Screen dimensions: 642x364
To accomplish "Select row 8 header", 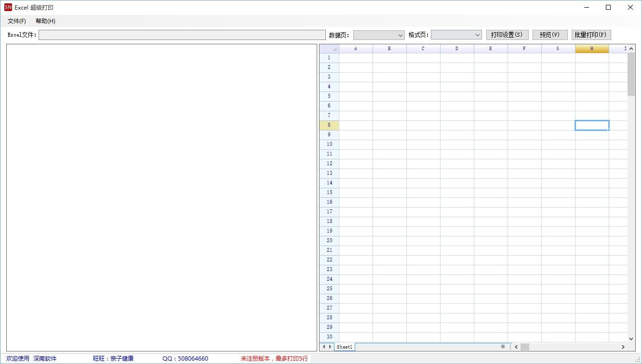I will point(329,125).
